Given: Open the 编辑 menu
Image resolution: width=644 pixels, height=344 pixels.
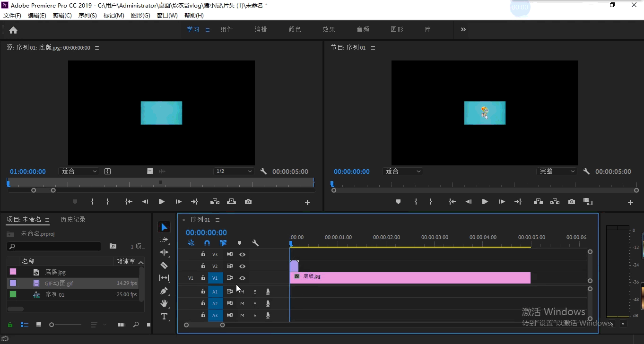Looking at the screenshot, I should (37, 15).
